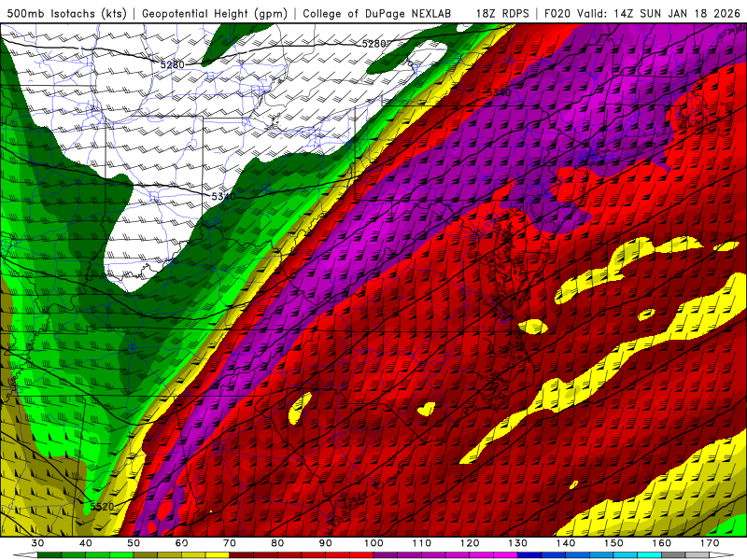Viewport: 747px width, 560px height.
Task: Click the colorbar value 120
Action: click(x=470, y=543)
